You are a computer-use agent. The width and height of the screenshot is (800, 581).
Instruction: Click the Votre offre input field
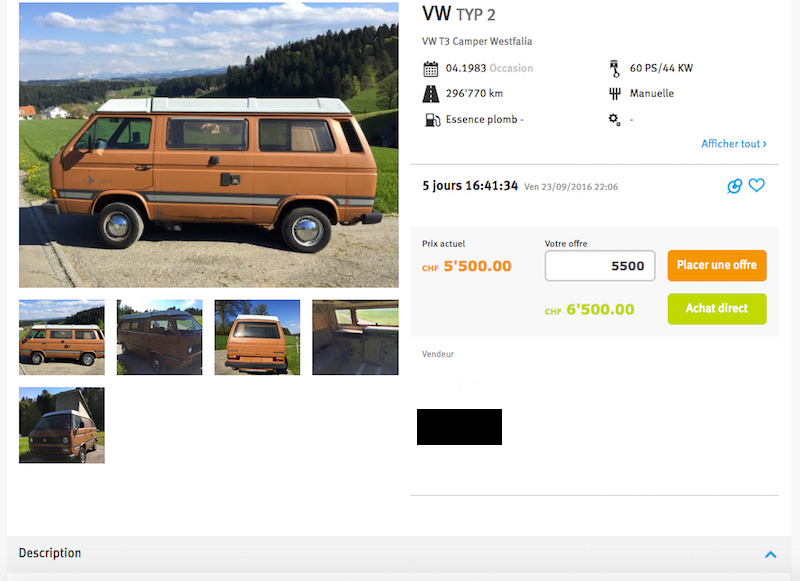600,265
